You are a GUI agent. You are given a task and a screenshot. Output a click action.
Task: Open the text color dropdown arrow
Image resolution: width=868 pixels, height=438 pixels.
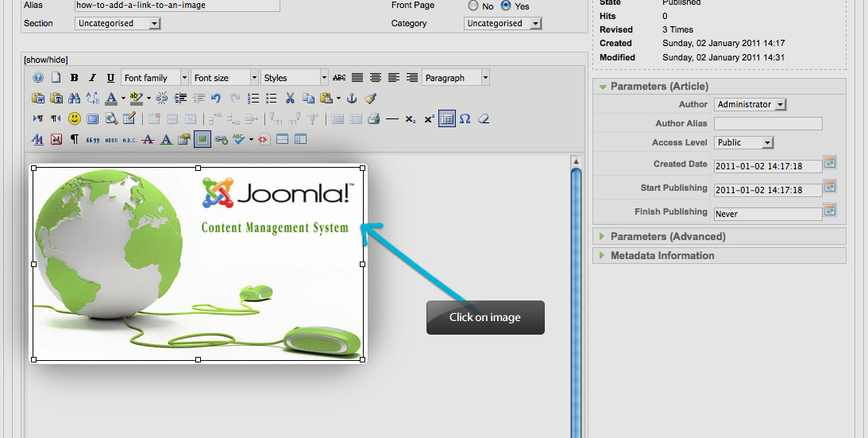123,99
